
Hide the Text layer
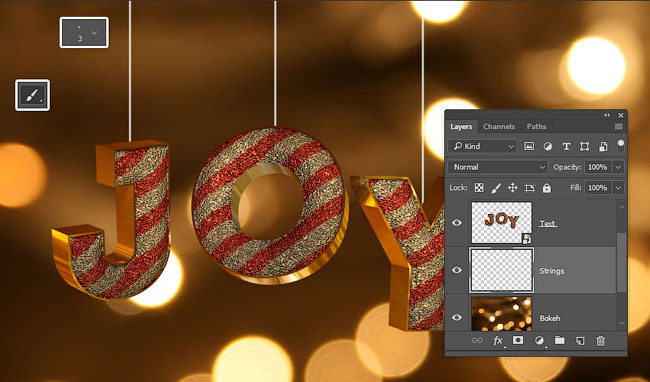point(456,223)
